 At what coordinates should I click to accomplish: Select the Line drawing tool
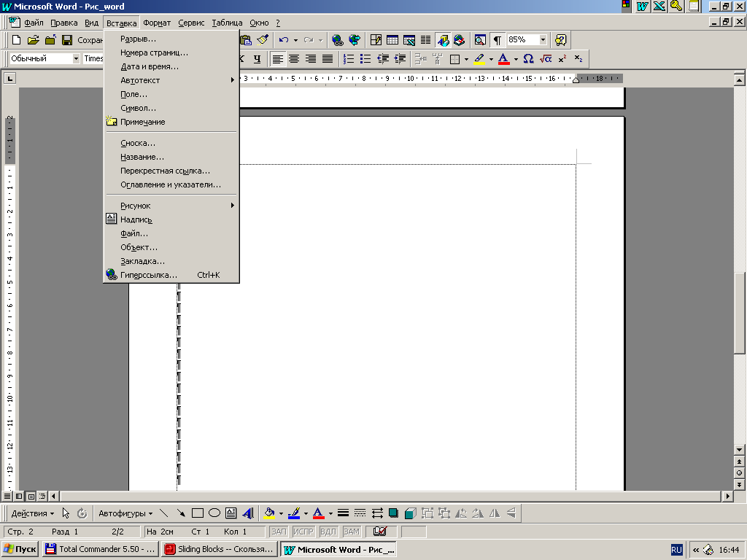164,513
